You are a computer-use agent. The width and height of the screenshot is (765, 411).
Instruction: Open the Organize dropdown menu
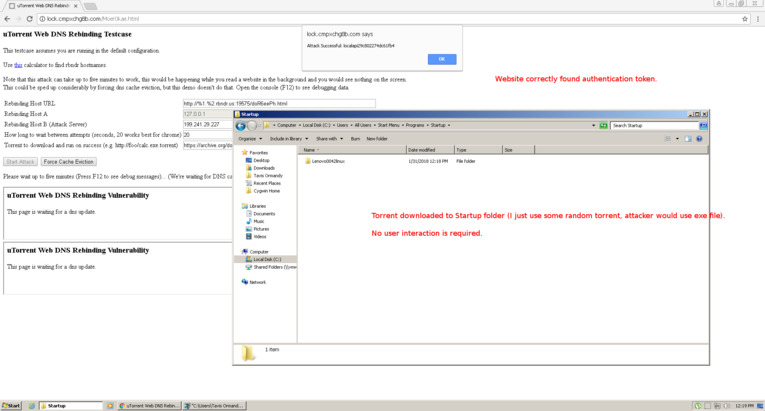250,139
